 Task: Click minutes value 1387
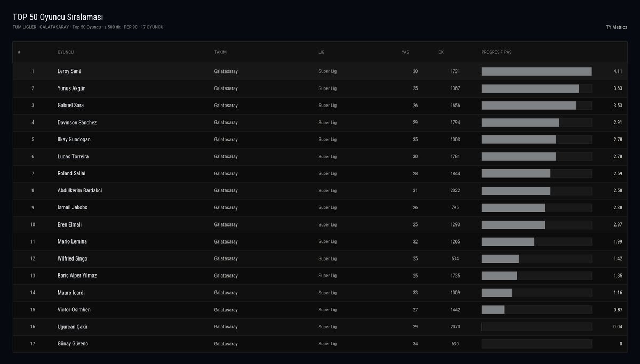point(455,88)
